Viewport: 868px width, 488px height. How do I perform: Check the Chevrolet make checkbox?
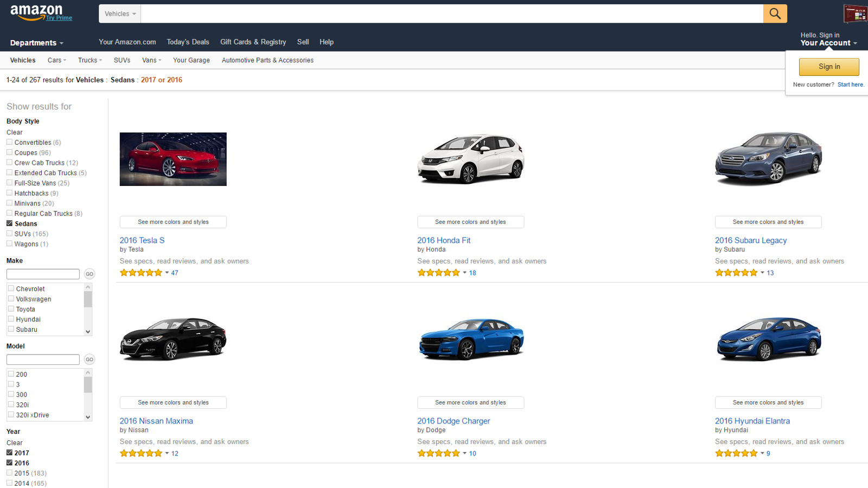pyautogui.click(x=11, y=288)
